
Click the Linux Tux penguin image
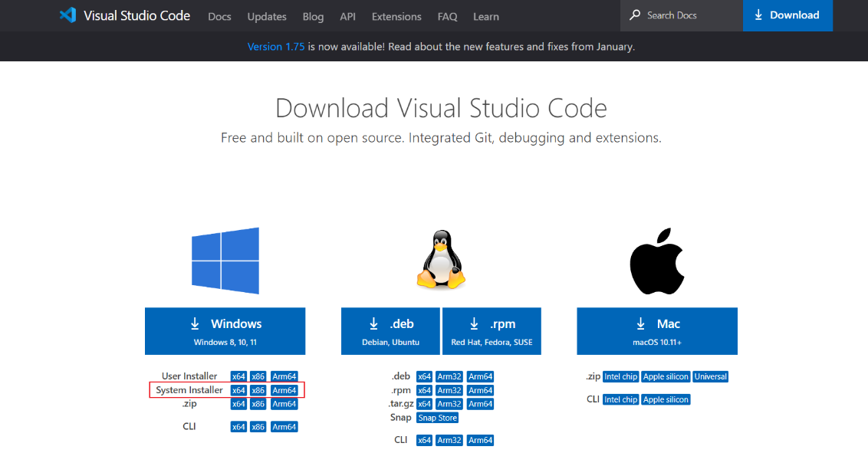[441, 259]
